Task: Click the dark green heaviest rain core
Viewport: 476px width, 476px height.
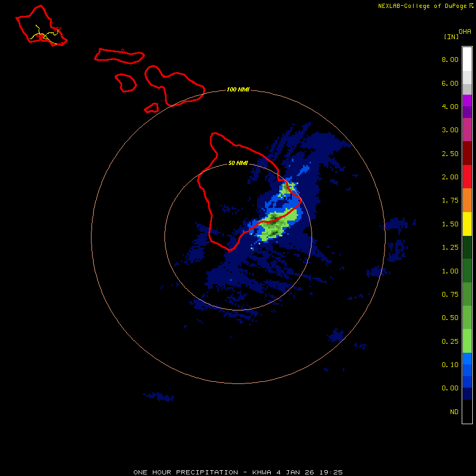Action: (x=273, y=218)
